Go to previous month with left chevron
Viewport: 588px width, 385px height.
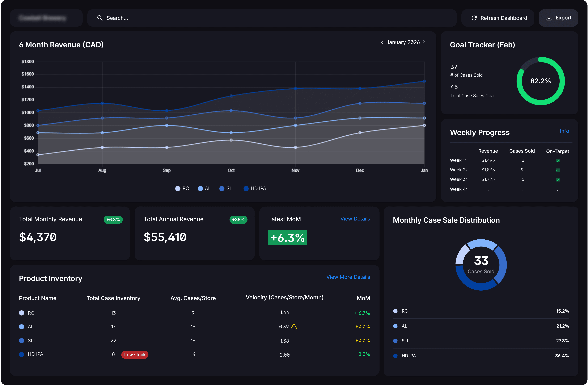[x=382, y=42]
